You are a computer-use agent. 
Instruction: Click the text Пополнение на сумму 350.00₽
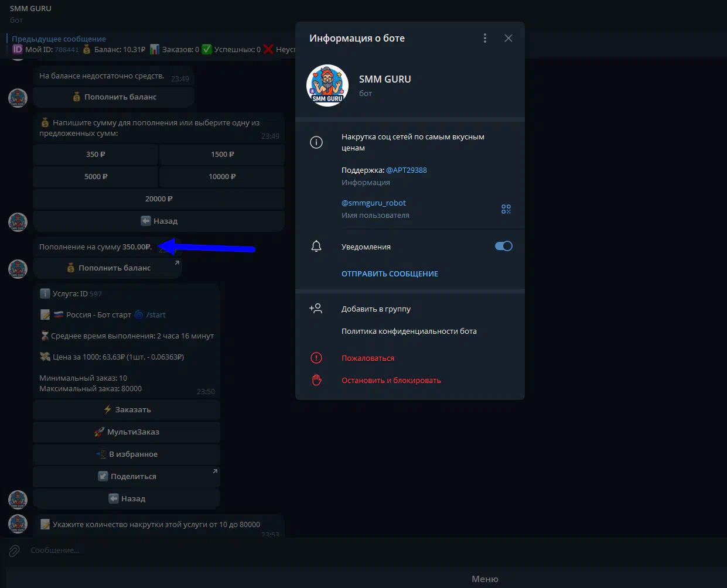[95, 247]
